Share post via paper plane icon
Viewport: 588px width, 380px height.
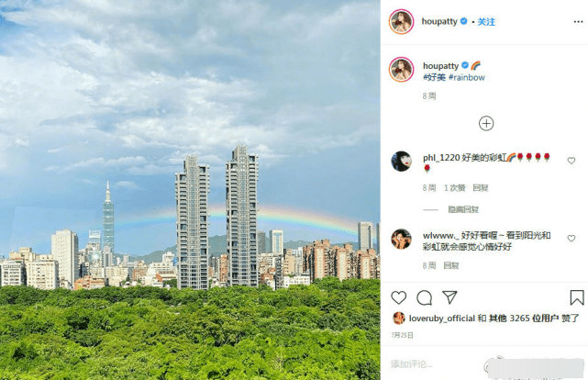[x=449, y=297]
